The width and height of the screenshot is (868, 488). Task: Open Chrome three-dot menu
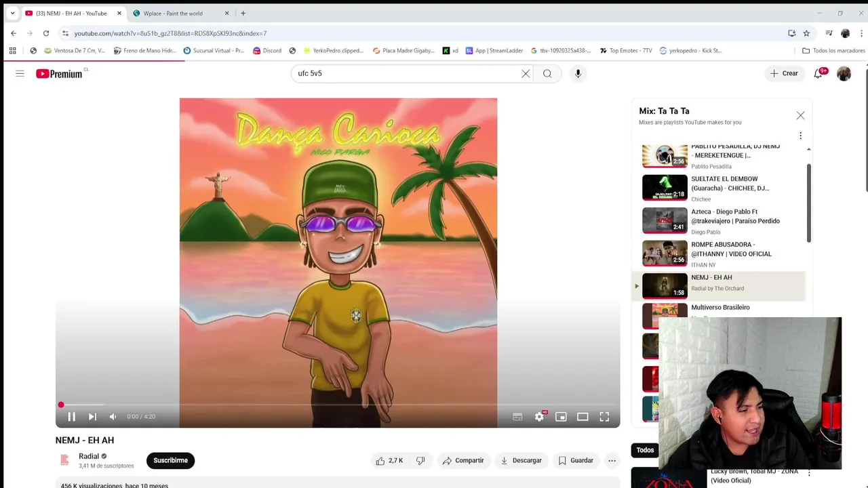point(862,33)
